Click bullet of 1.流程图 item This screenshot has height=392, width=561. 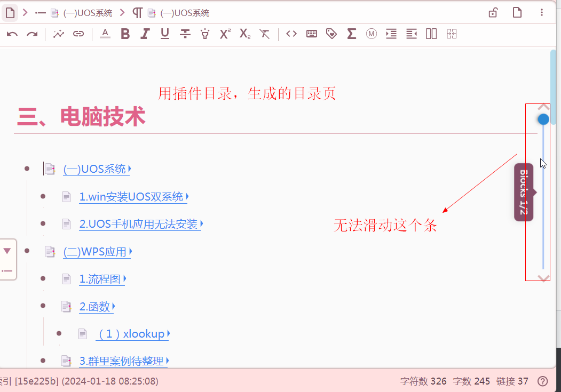[43, 278]
